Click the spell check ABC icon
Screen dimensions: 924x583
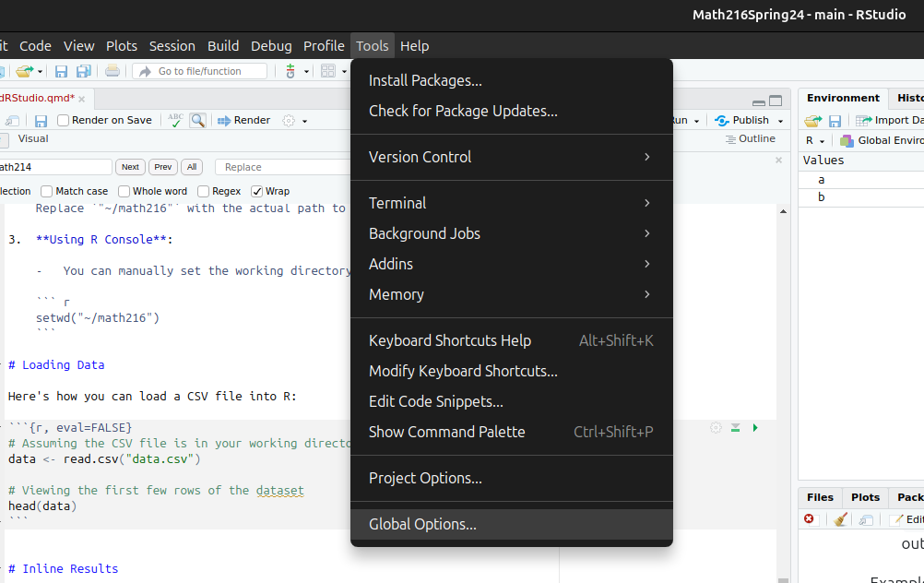(175, 120)
